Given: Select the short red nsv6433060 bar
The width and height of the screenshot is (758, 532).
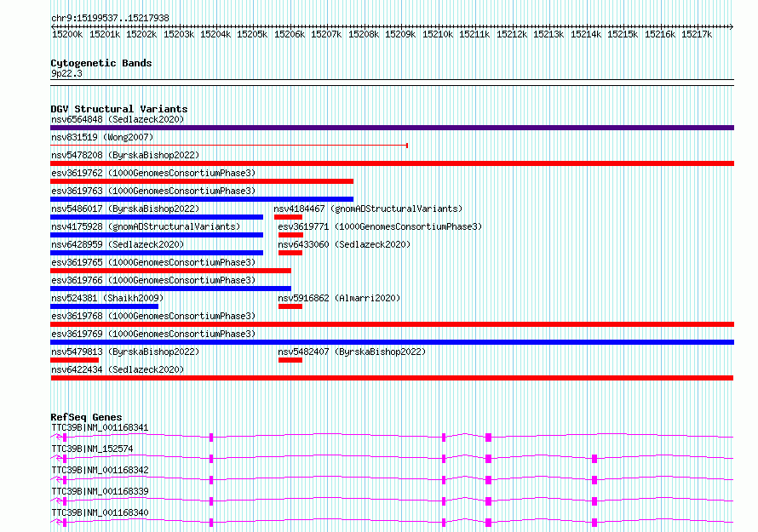Looking at the screenshot, I should 290,253.
